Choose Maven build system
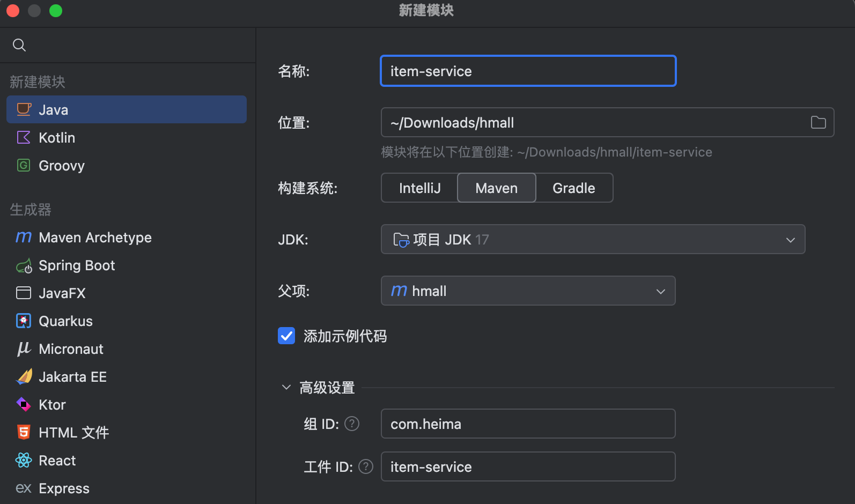This screenshot has height=504, width=855. pyautogui.click(x=497, y=188)
